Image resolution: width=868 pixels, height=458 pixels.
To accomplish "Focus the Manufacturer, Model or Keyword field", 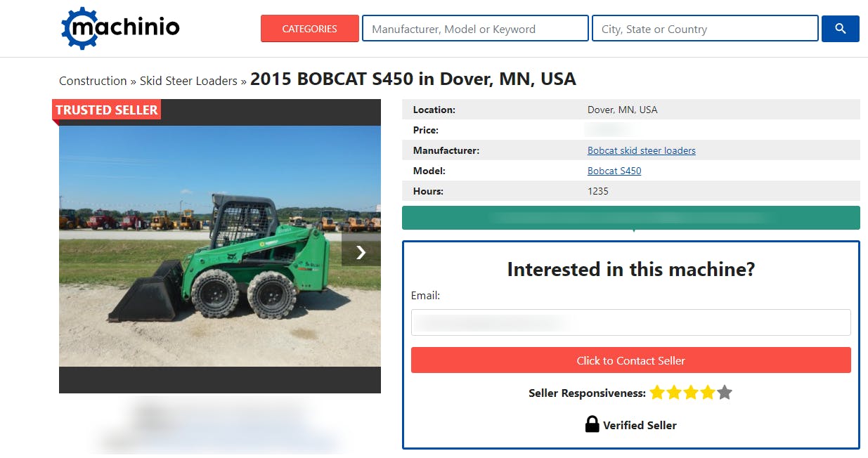I will (x=475, y=29).
